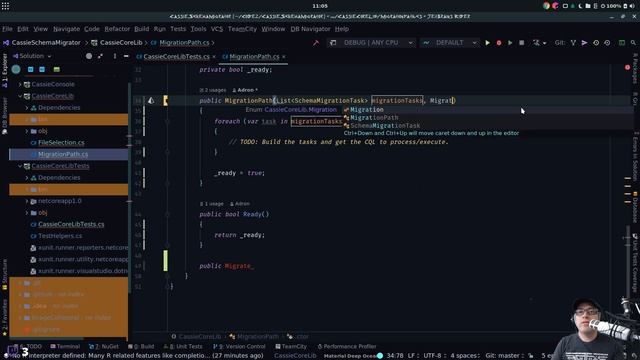Open the DEBUG | ANY CPU configuration dropdown

371,42
